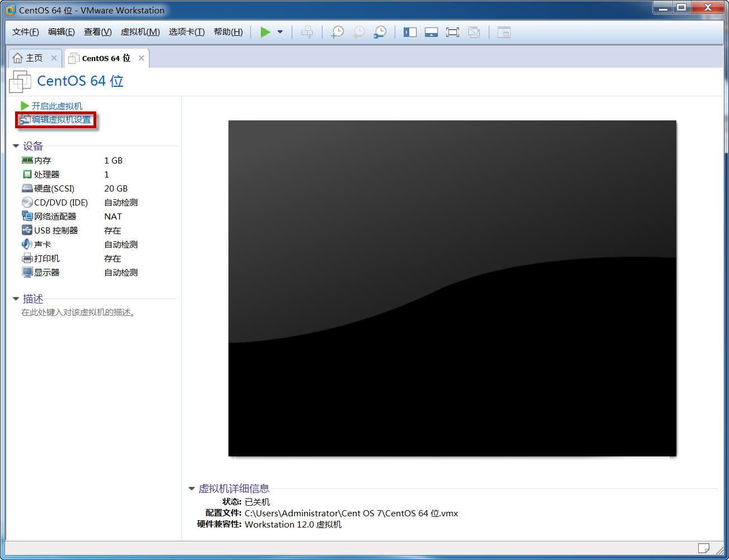Click the message log icon in status bar
729x560 pixels.
coord(704,548)
